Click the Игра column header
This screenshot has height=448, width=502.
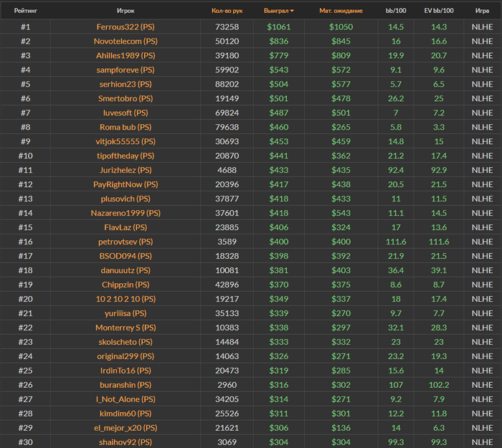point(482,11)
